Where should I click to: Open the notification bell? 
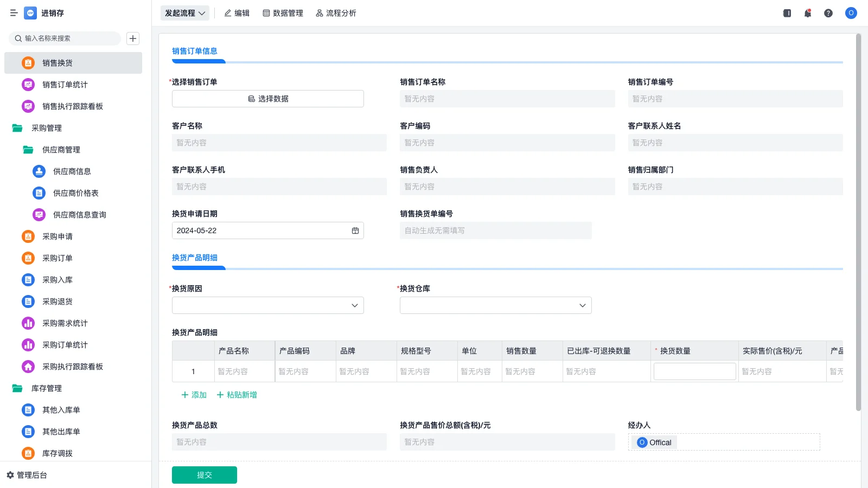pyautogui.click(x=807, y=12)
